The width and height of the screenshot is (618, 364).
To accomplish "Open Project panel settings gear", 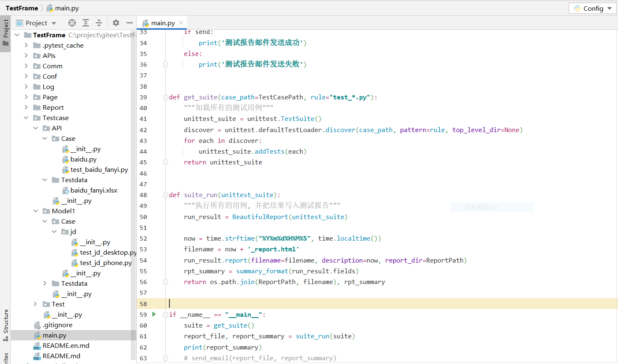I will (x=116, y=23).
